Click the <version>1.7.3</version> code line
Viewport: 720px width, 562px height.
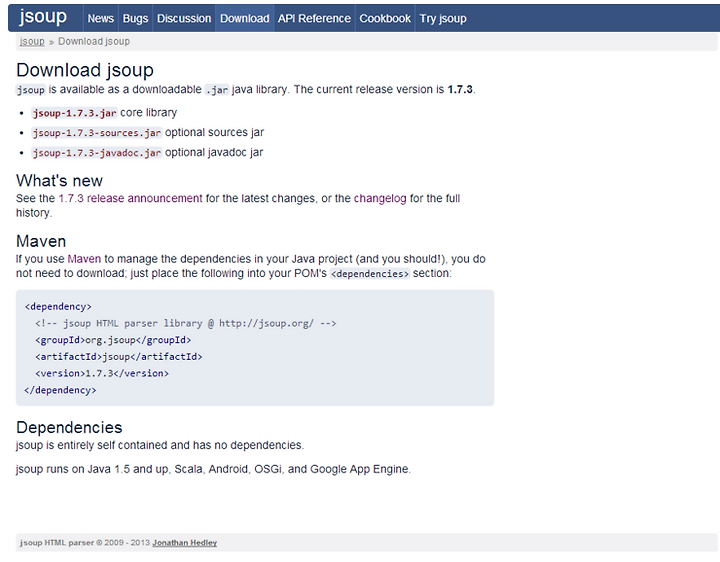(x=102, y=373)
